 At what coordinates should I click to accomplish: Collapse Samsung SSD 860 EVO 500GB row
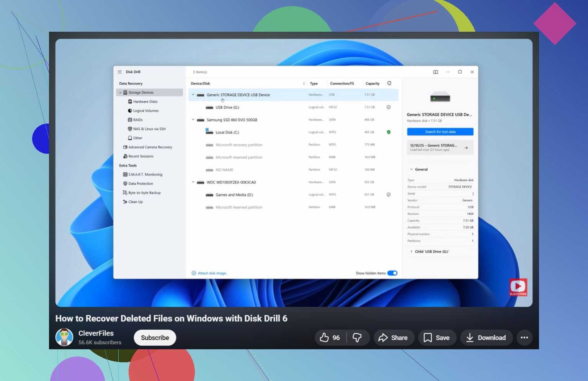click(193, 120)
